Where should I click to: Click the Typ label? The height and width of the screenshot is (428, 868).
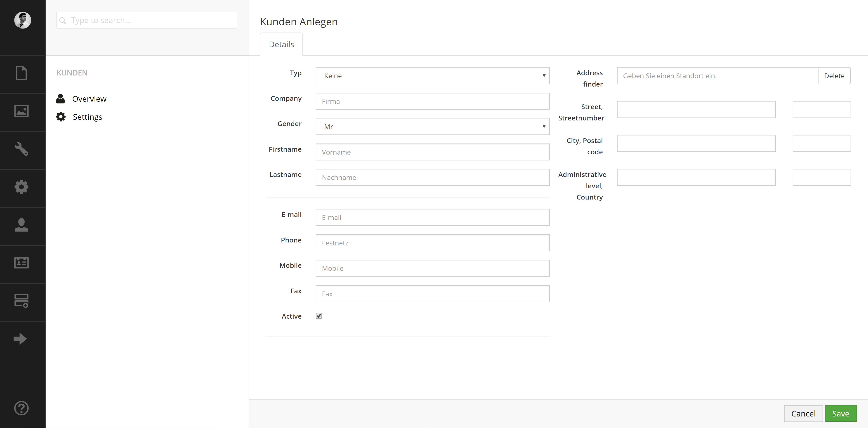(x=295, y=73)
